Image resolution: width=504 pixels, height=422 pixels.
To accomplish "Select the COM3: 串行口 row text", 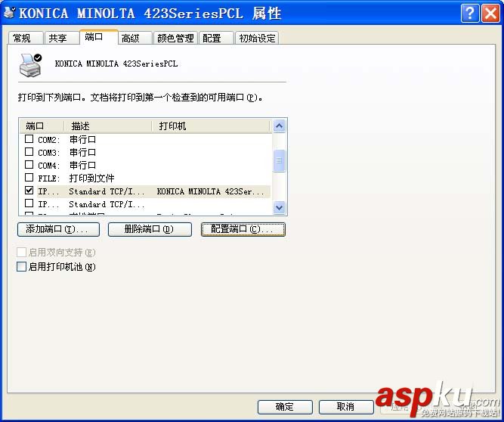I will (66, 153).
